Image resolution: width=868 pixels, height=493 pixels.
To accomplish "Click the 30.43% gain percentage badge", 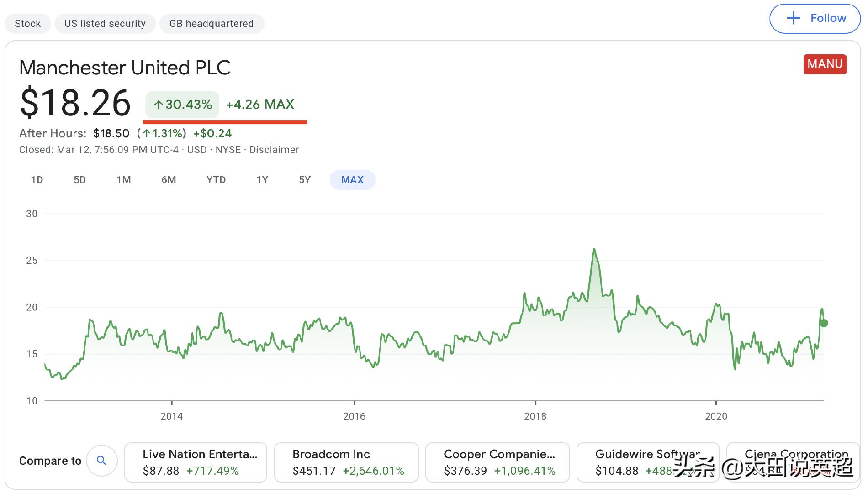I will (x=182, y=105).
